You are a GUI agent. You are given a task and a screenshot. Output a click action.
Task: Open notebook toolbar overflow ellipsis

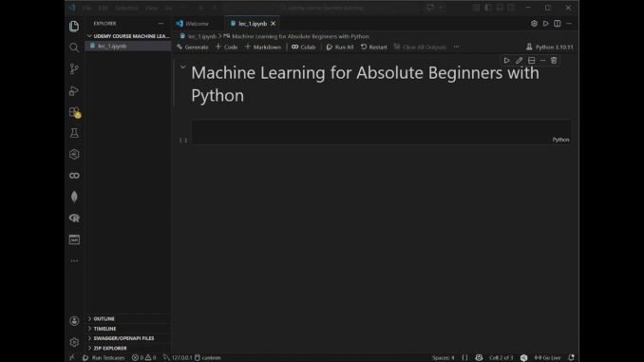[x=456, y=47]
